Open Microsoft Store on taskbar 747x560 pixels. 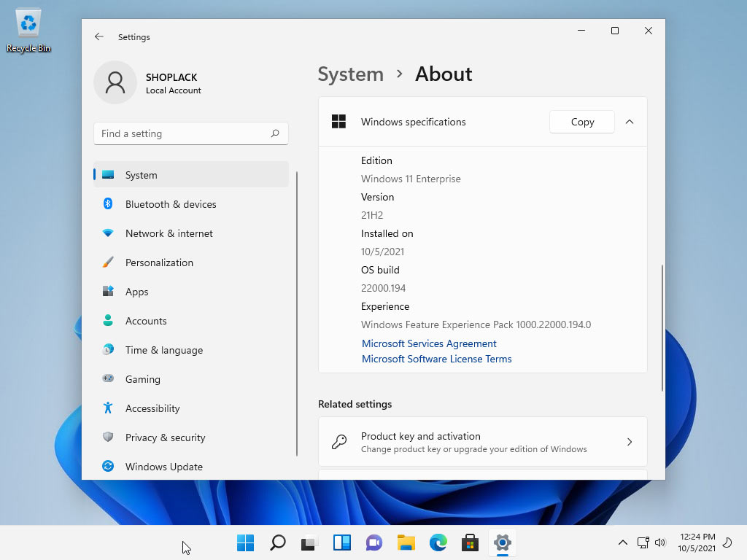(x=471, y=542)
